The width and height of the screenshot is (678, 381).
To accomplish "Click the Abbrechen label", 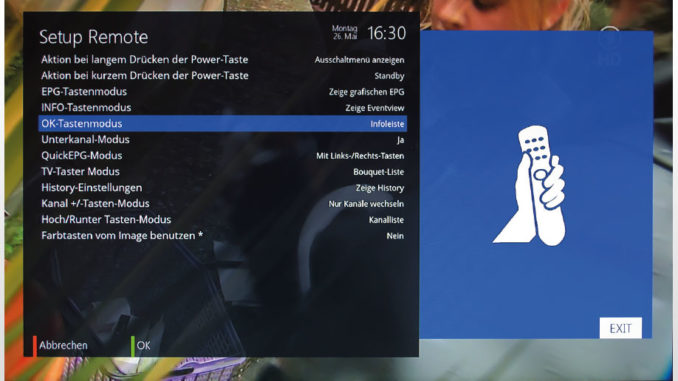I will 63,346.
